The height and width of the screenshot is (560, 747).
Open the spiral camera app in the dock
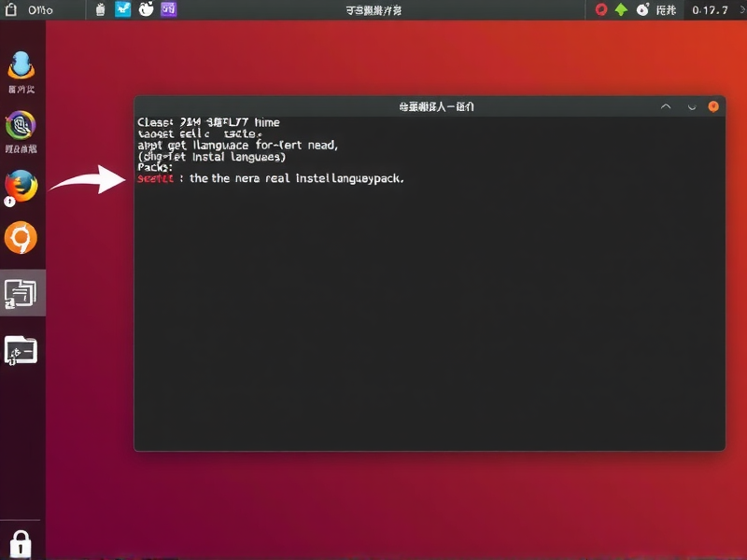click(21, 126)
